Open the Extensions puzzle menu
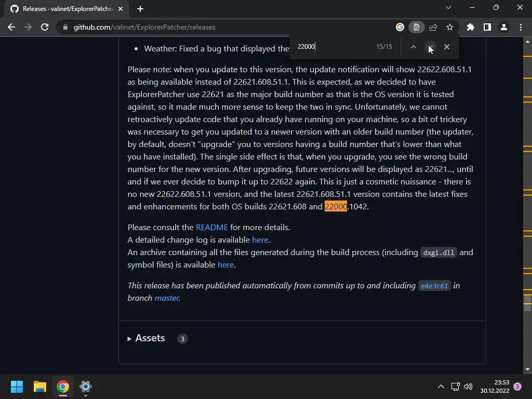 (x=471, y=27)
